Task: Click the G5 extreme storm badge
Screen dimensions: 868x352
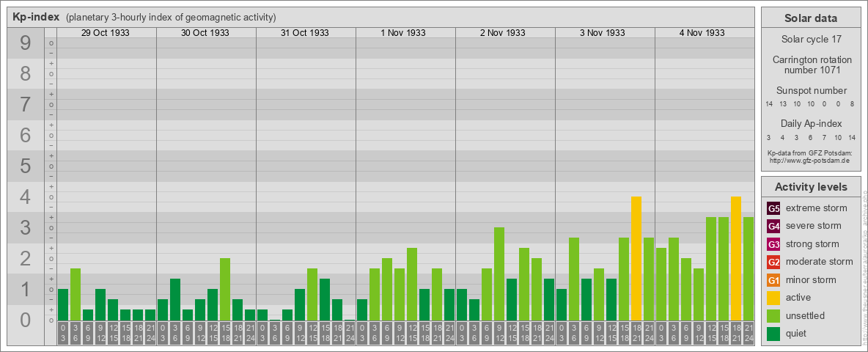Action: click(x=773, y=209)
